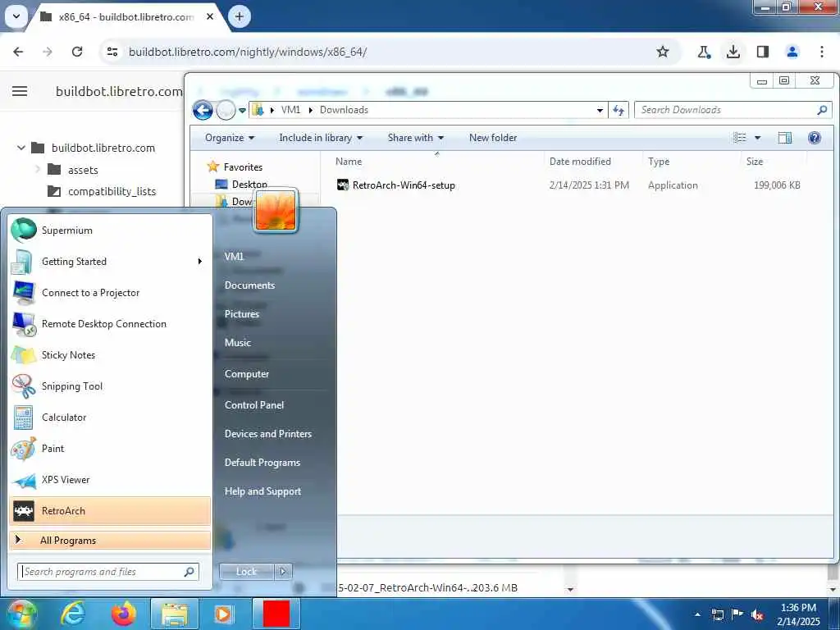Open Documents from Start menu
Viewport: 840px width, 630px height.
(x=249, y=285)
